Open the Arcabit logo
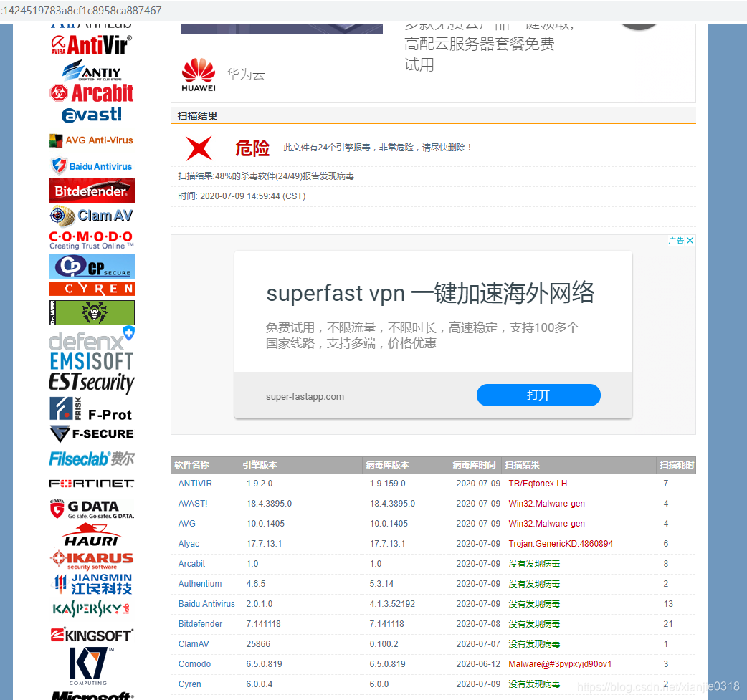Image resolution: width=747 pixels, height=700 pixels. coord(92,93)
